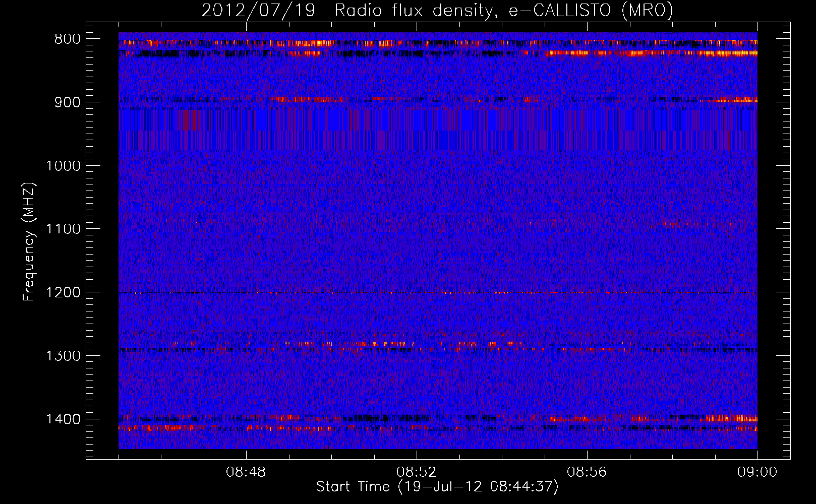Click the 08:52 time axis label
This screenshot has width=816, height=504.
417,472
